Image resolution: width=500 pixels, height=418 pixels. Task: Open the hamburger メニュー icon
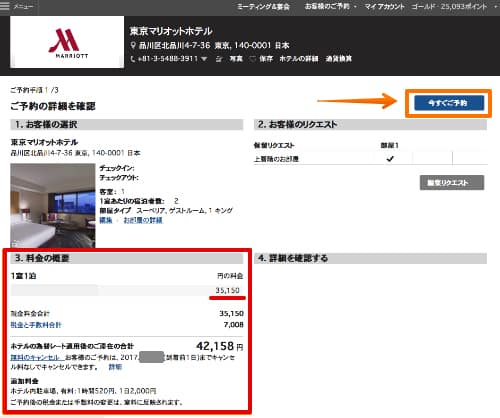[5, 6]
